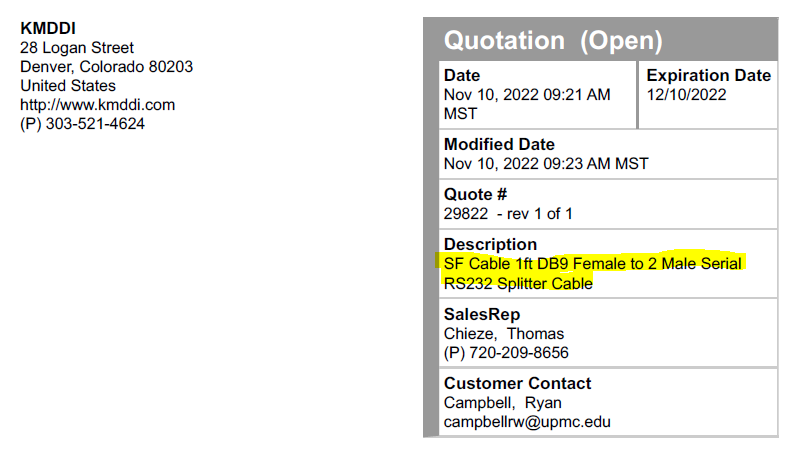Select sales rep name Chieze, Thomas
The width and height of the screenshot is (803, 454).
[504, 333]
